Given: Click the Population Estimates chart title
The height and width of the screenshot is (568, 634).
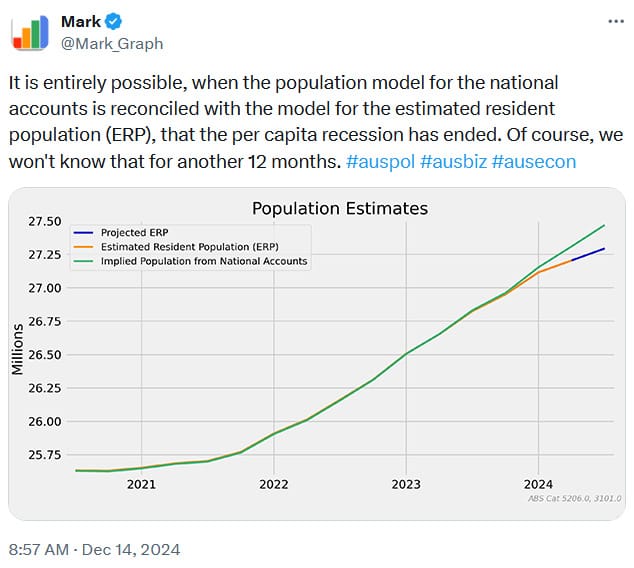Looking at the screenshot, I should pos(339,209).
